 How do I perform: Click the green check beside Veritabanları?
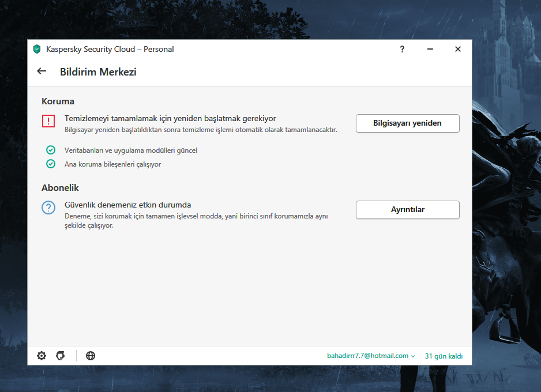tap(51, 150)
